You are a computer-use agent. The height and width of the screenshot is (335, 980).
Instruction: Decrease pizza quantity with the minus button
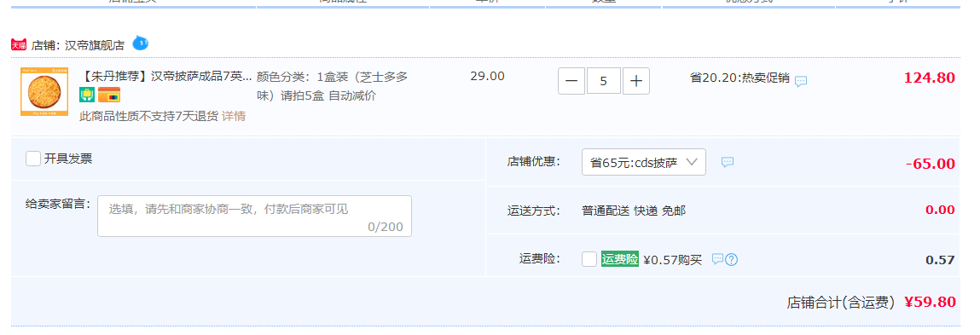[571, 81]
